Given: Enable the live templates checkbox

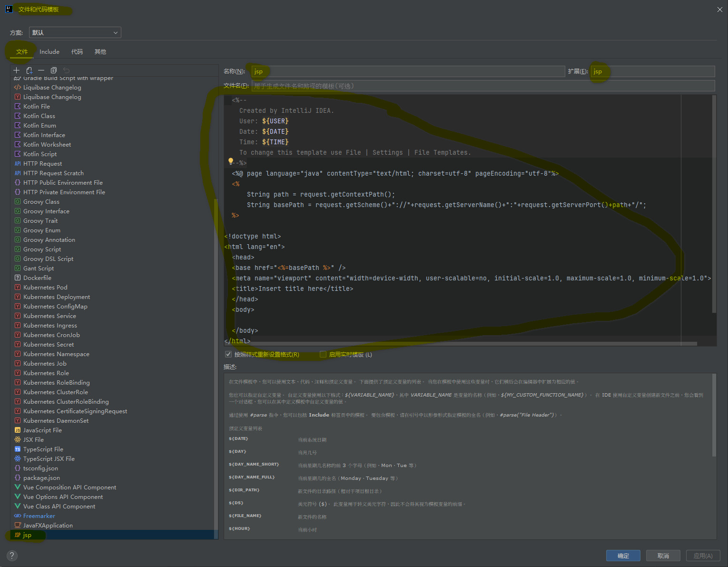Looking at the screenshot, I should [323, 354].
